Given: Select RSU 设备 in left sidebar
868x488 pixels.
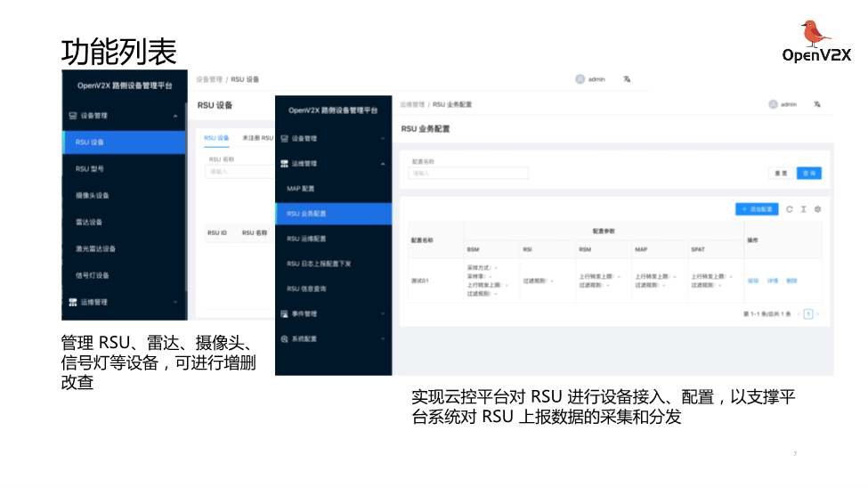Looking at the screenshot, I should click(x=125, y=142).
